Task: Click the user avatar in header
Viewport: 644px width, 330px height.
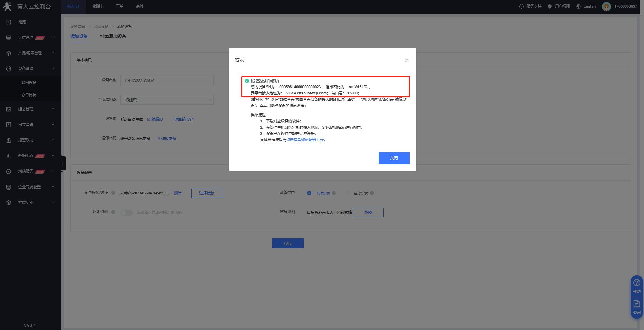Action: coord(606,7)
